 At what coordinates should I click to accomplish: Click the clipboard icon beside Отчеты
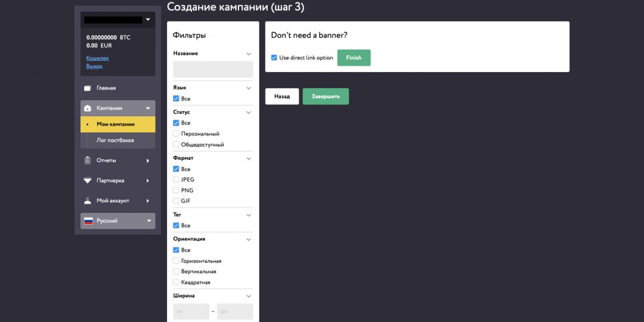(88, 160)
